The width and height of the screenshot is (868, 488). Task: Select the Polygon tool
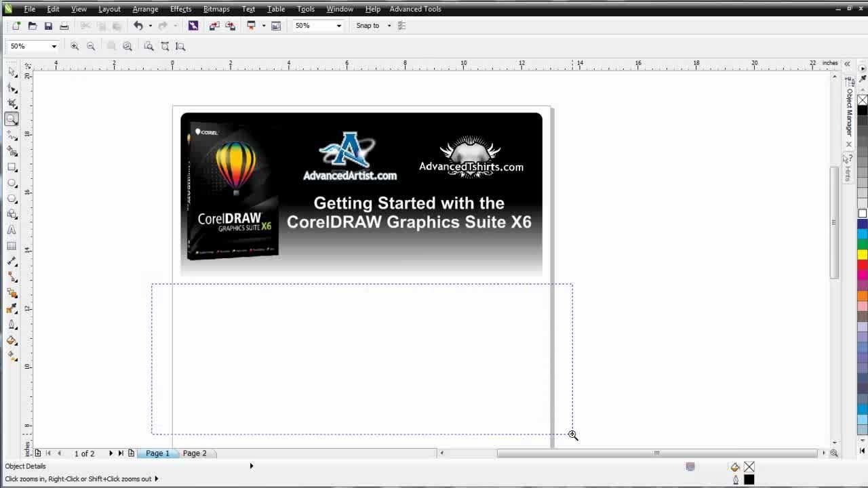(x=12, y=199)
